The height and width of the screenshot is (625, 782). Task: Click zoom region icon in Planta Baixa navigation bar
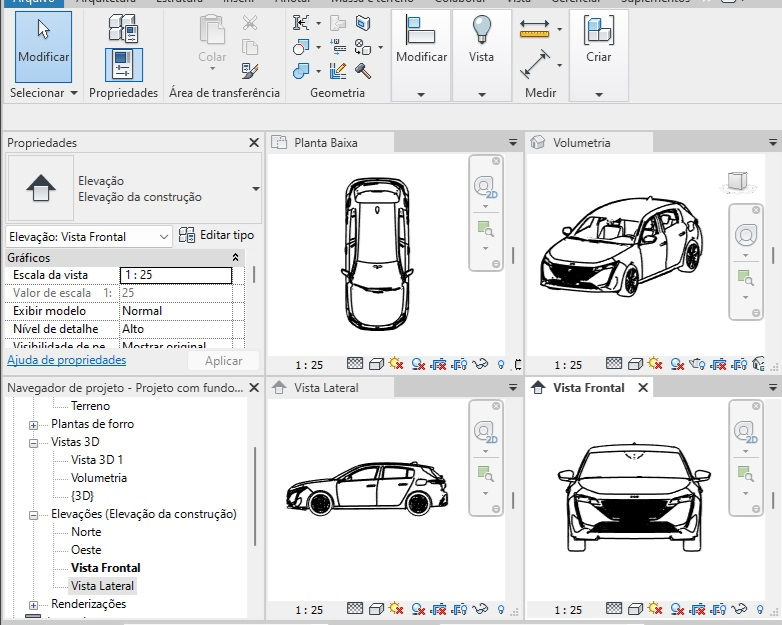[x=485, y=228]
